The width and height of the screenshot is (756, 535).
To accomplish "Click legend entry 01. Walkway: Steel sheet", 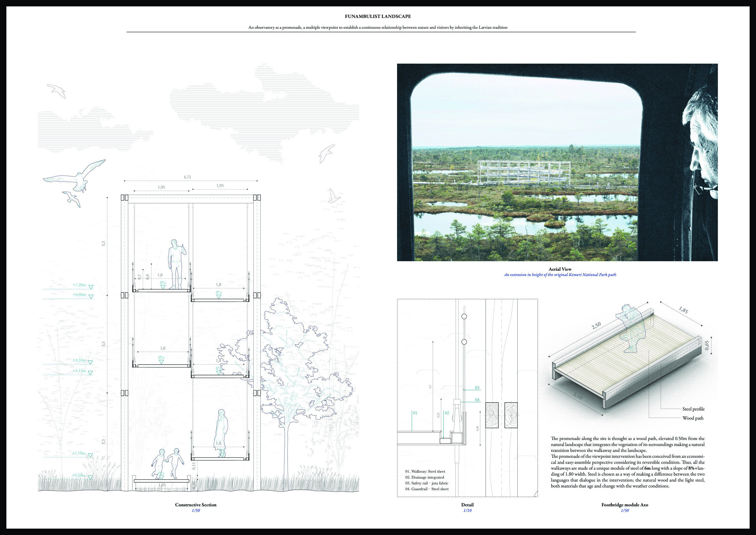I will (425, 471).
